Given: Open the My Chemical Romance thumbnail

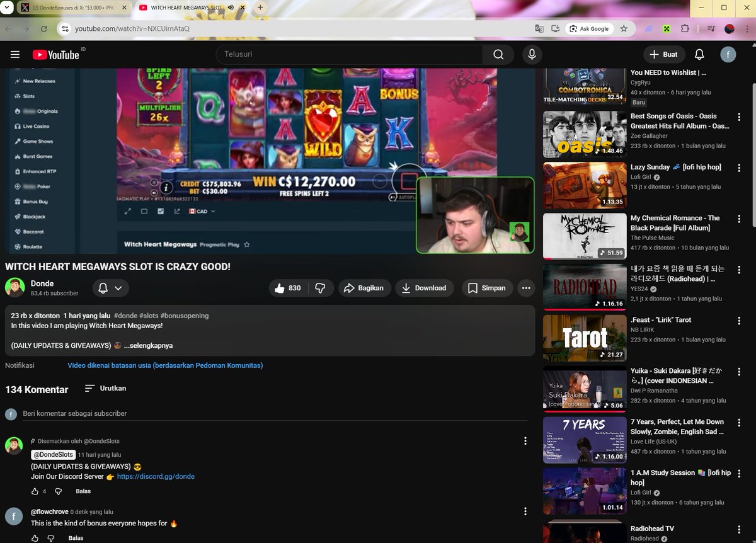Looking at the screenshot, I should click(583, 236).
